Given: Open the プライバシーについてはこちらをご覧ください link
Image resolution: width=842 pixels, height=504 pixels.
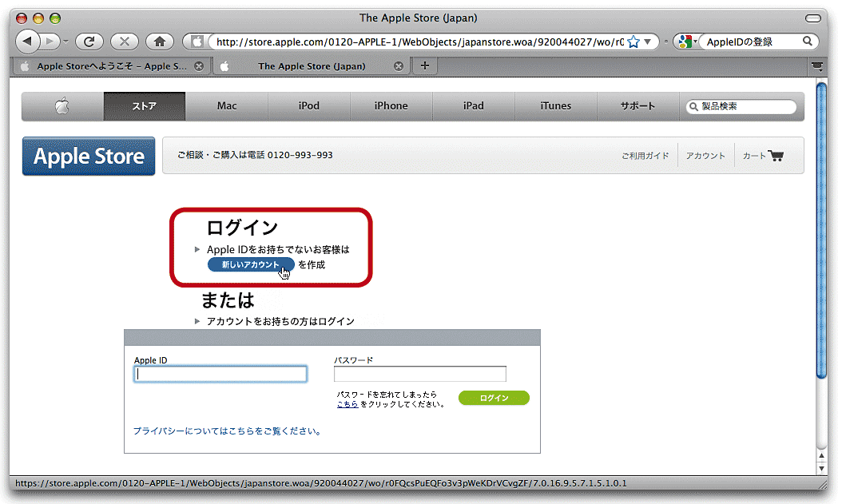Looking at the screenshot, I should [227, 431].
